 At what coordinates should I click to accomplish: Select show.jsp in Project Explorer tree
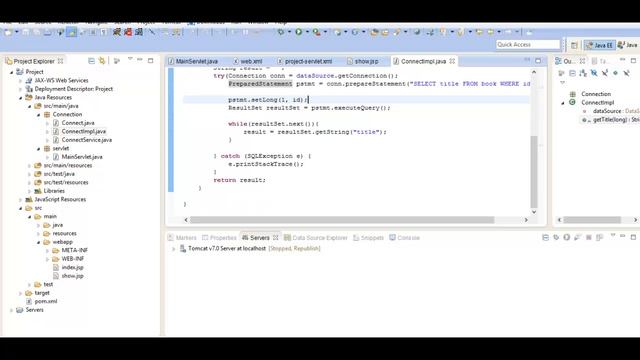[x=68, y=276]
